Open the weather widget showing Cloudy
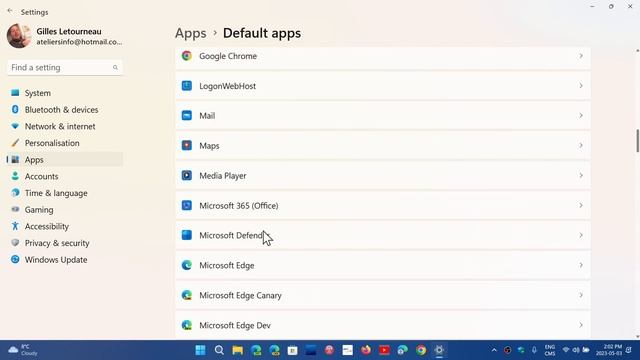This screenshot has width=640, height=360. (23, 350)
